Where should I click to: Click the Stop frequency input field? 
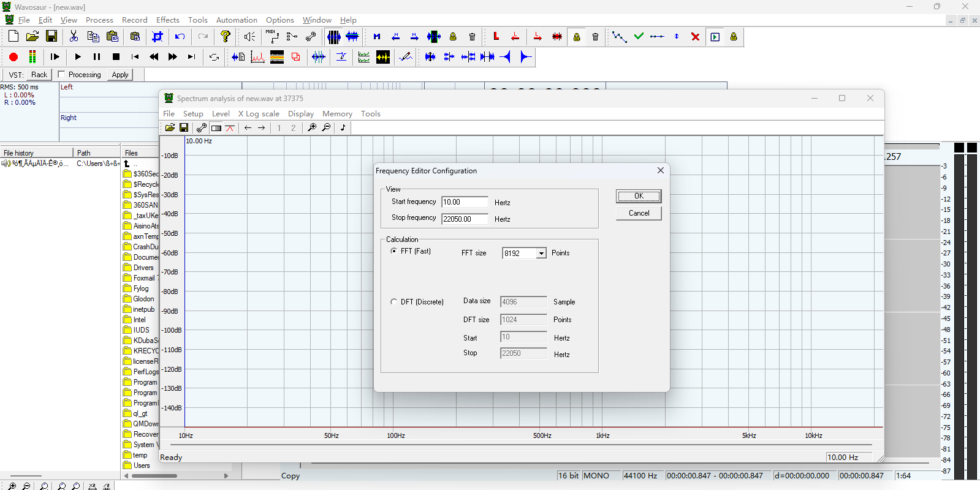coord(465,219)
